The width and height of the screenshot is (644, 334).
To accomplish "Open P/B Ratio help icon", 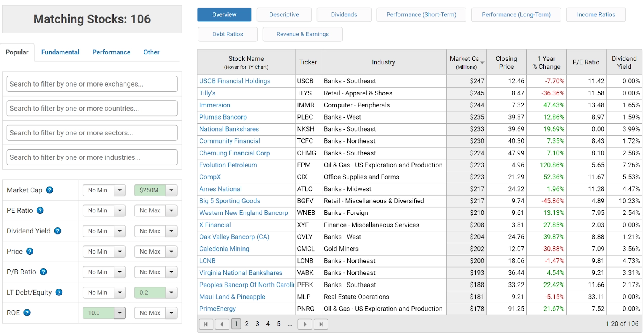I will (43, 272).
